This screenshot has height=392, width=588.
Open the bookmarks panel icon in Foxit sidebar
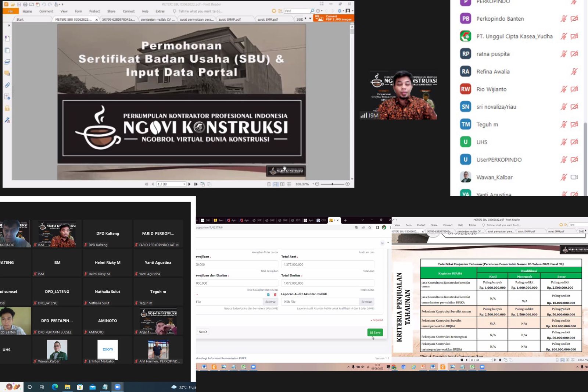pos(7,39)
